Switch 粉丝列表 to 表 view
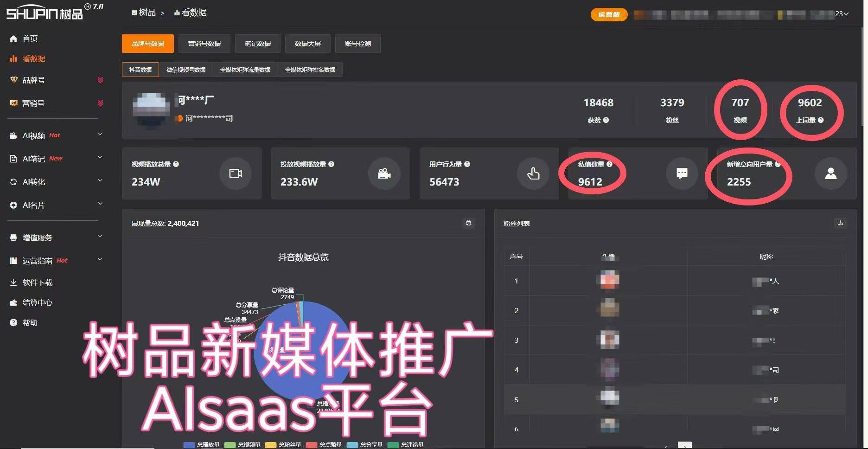Viewport: 868px width, 449px height. pos(841,223)
